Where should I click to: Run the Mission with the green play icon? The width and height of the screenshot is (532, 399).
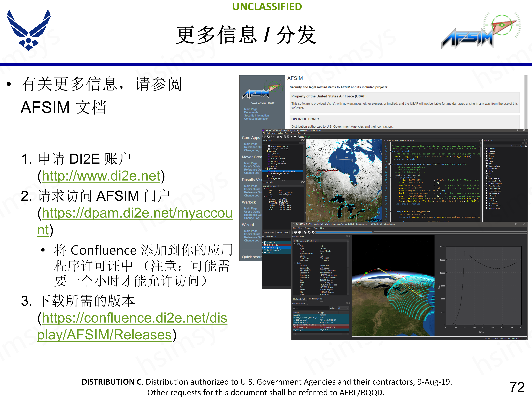point(306,137)
